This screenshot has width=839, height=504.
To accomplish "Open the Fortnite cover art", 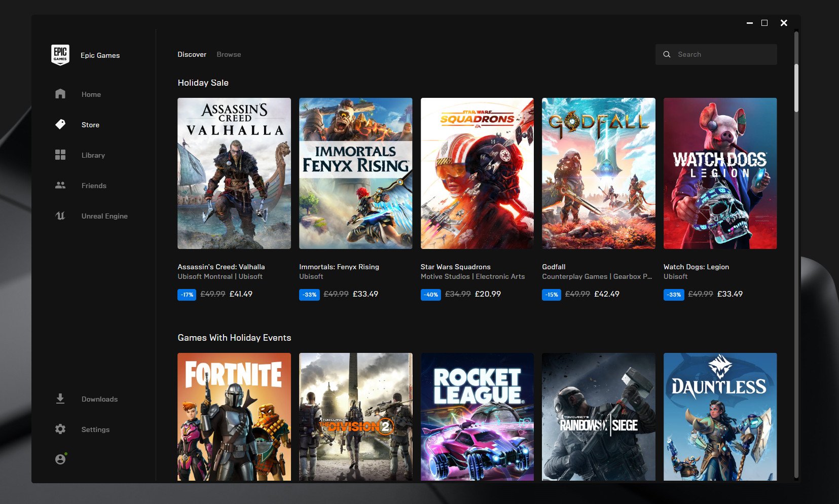I will [x=234, y=417].
